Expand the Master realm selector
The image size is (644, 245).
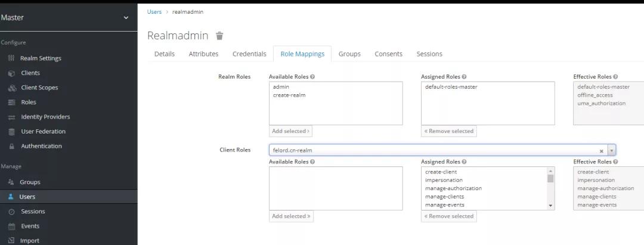(x=126, y=18)
